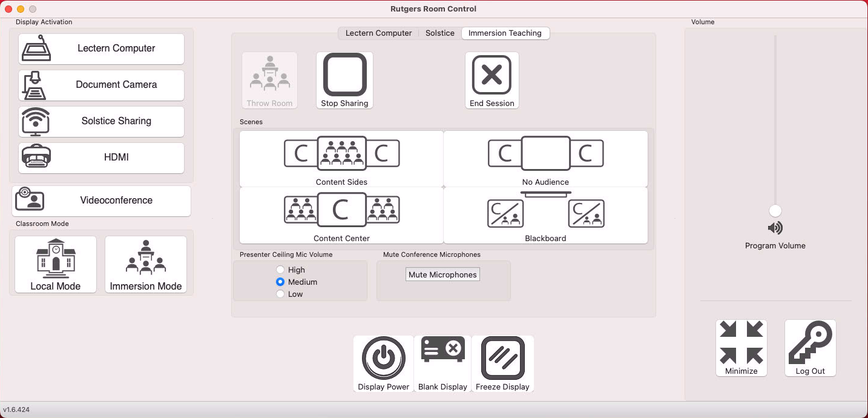Viewport: 868px width, 418px height.
Task: Select the High mic volume option
Action: [280, 270]
